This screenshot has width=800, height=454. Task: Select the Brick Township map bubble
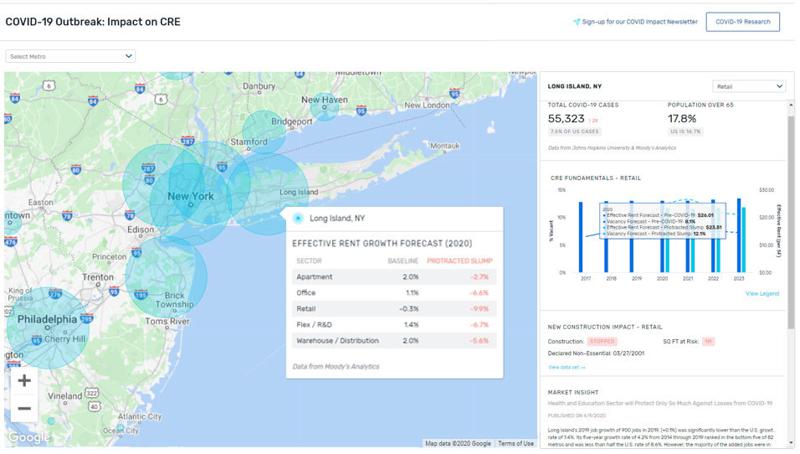166,278
